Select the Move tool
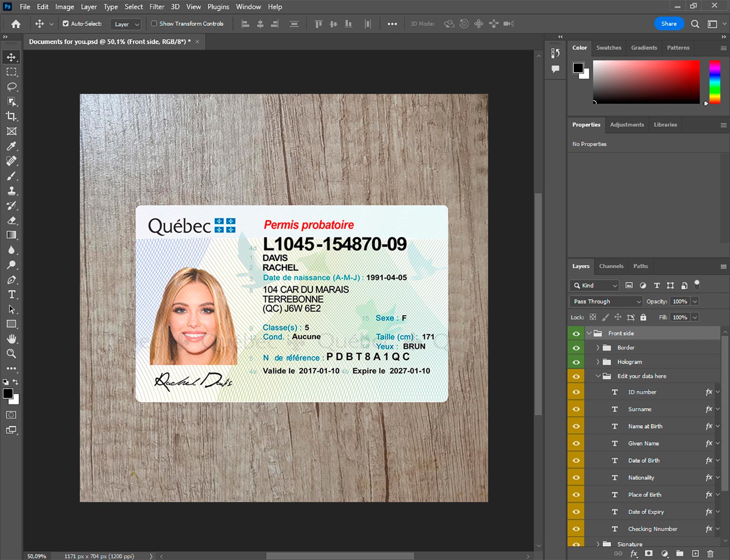This screenshot has width=730, height=560. click(11, 57)
